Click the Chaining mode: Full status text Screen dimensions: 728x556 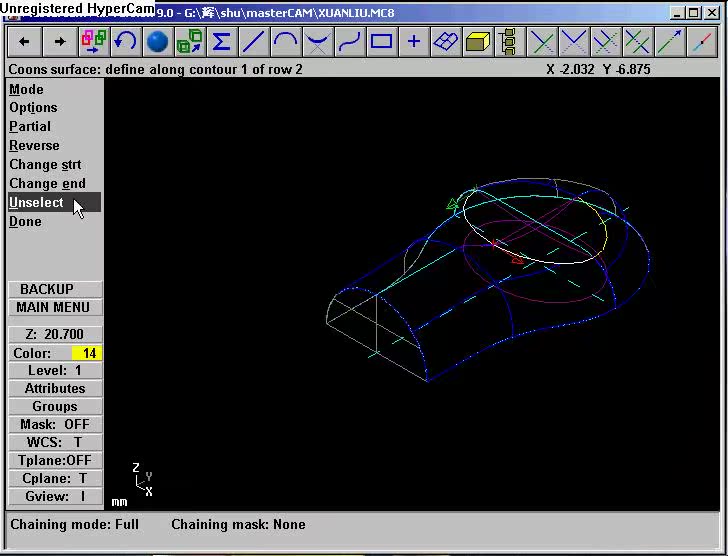pyautogui.click(x=74, y=524)
